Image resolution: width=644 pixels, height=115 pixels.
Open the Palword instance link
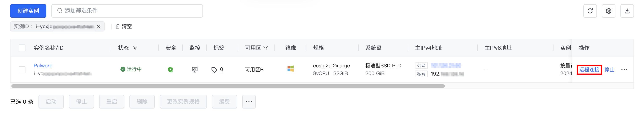pos(43,66)
